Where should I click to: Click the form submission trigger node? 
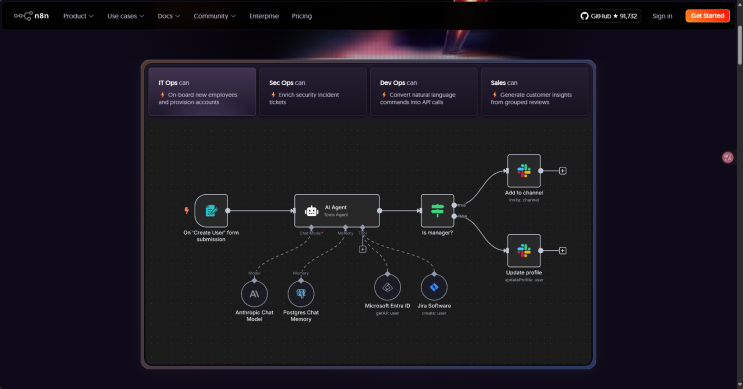coord(211,211)
